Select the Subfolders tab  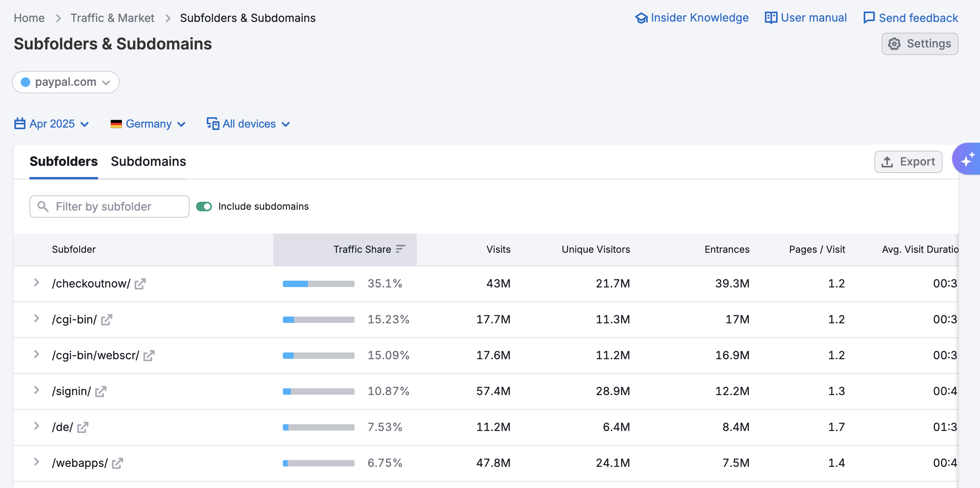tap(63, 161)
